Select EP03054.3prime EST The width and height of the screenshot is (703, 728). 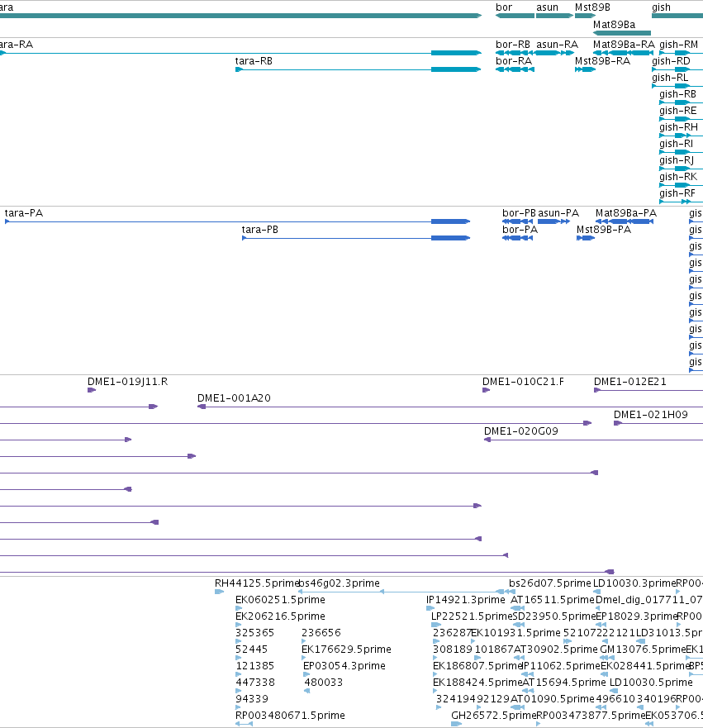pyautogui.click(x=306, y=674)
